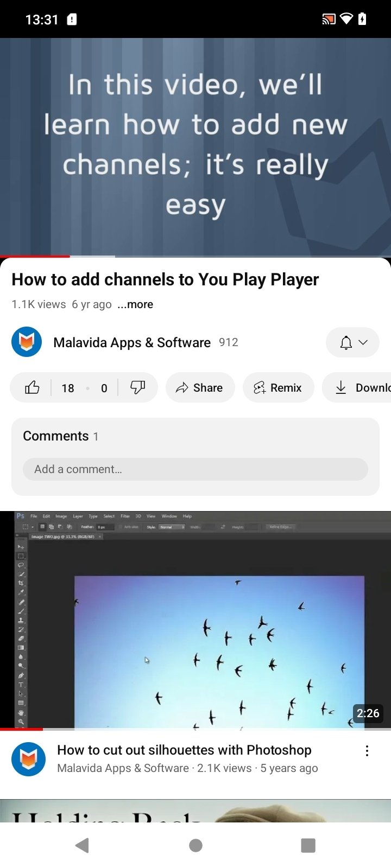Tap the dislike thumbs-down icon
The height and width of the screenshot is (868, 391).
pyautogui.click(x=137, y=387)
